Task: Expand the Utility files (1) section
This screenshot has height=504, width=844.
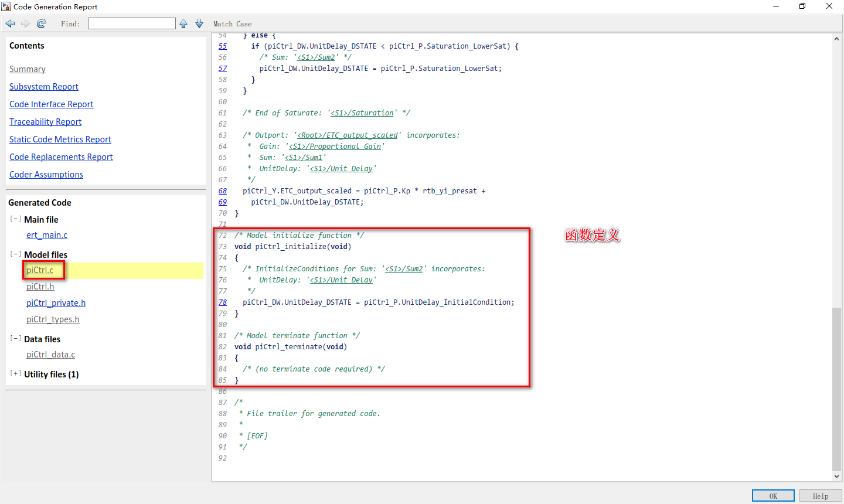Action: [15, 374]
